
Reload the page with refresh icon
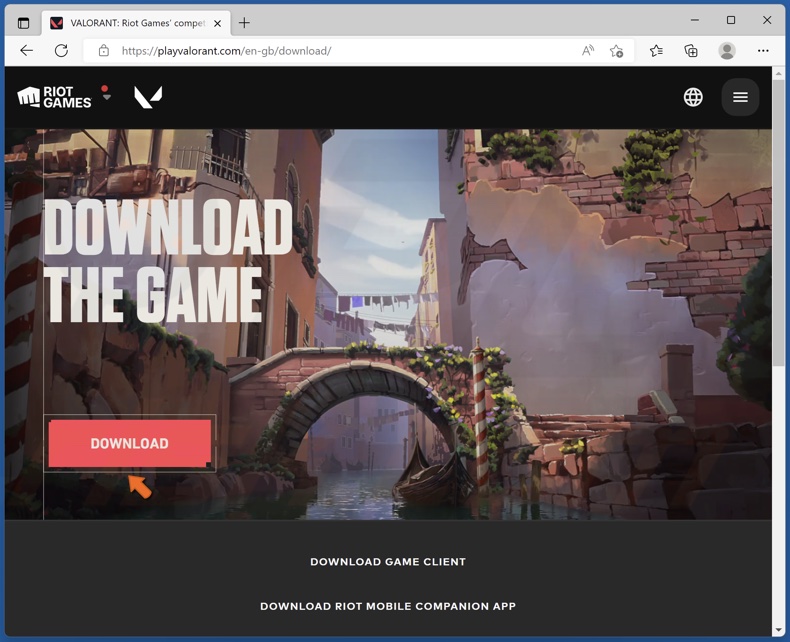click(x=61, y=50)
